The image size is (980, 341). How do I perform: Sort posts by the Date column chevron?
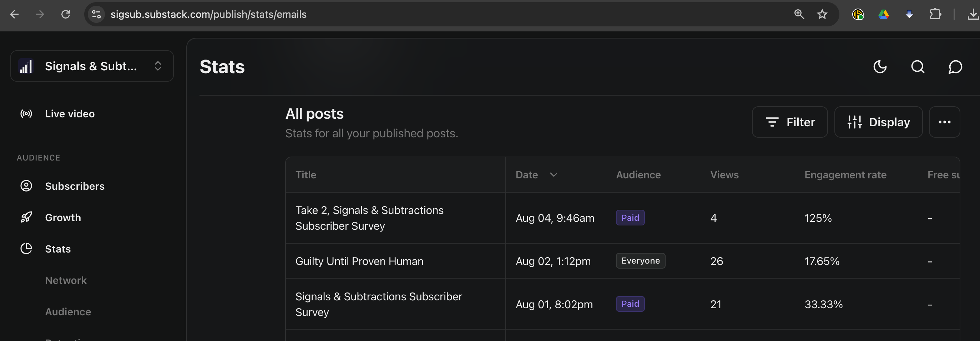point(554,174)
